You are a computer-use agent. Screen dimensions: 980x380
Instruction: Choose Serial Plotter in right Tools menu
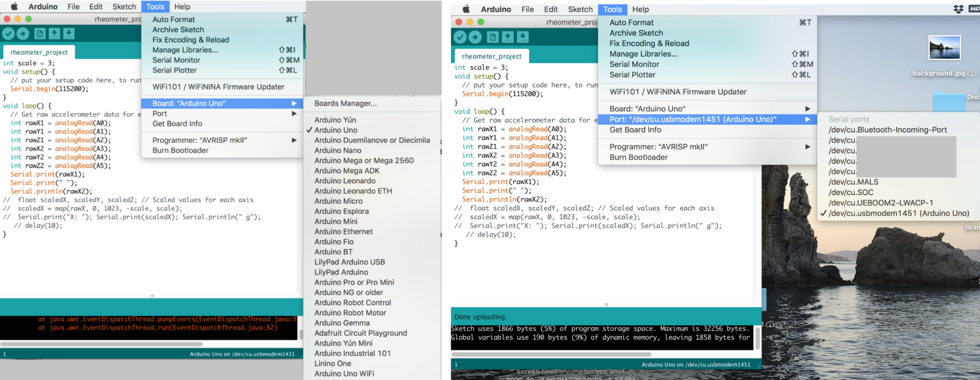coord(707,75)
